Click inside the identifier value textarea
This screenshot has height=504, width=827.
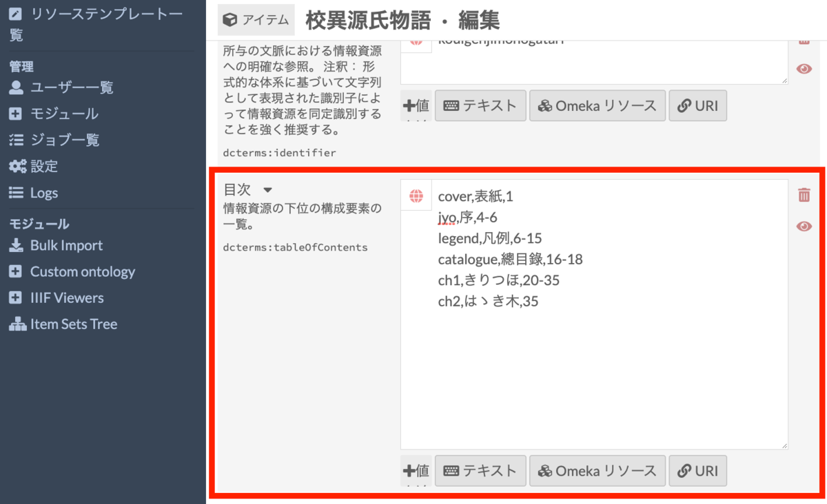(594, 63)
